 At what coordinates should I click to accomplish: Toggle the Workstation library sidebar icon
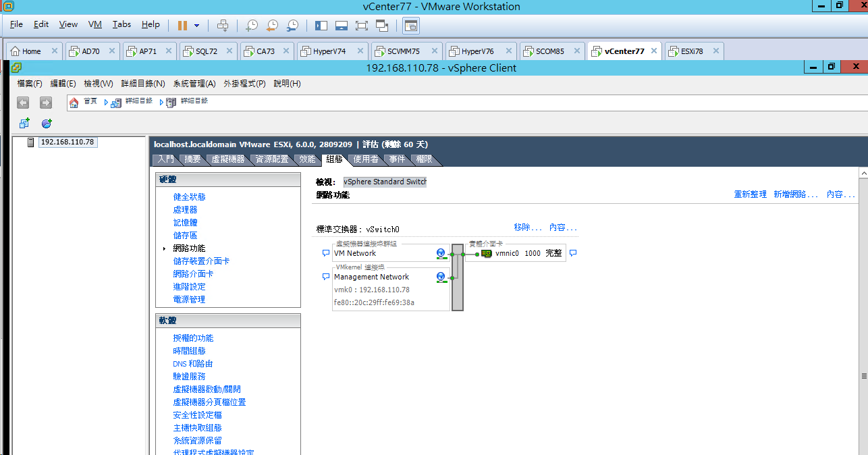(321, 26)
